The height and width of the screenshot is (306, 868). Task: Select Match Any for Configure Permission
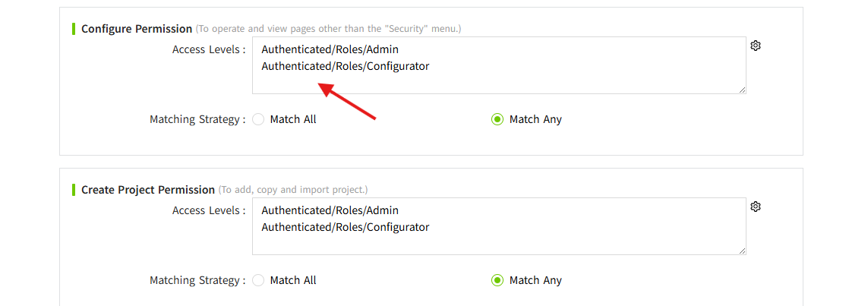click(x=497, y=119)
